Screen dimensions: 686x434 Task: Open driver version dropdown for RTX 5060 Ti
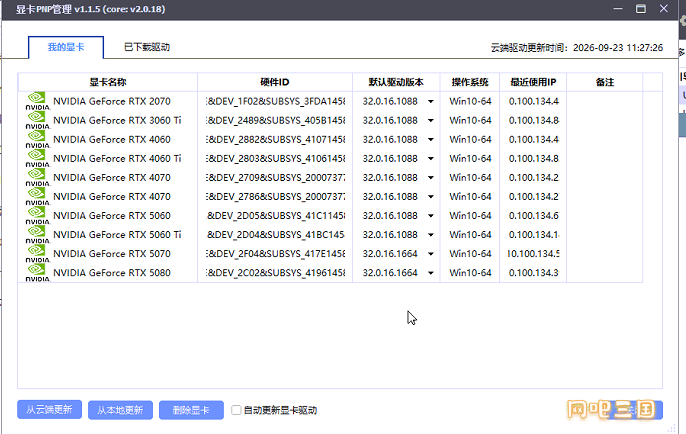click(x=430, y=234)
